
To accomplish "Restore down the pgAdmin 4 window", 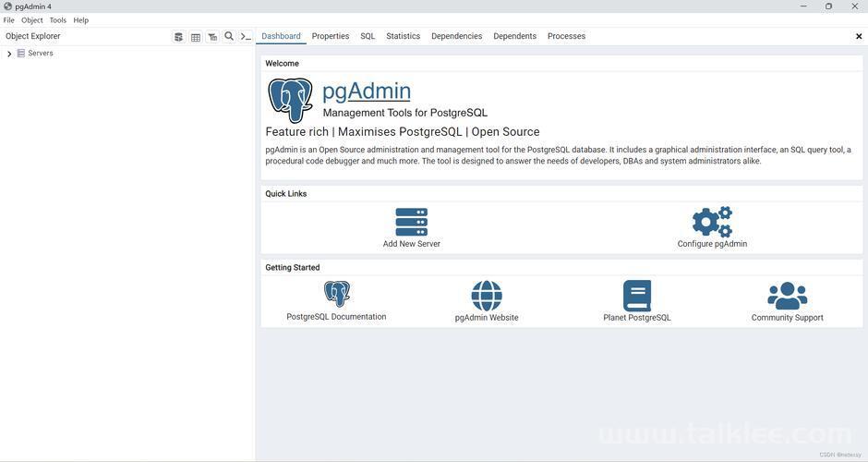I will [828, 6].
